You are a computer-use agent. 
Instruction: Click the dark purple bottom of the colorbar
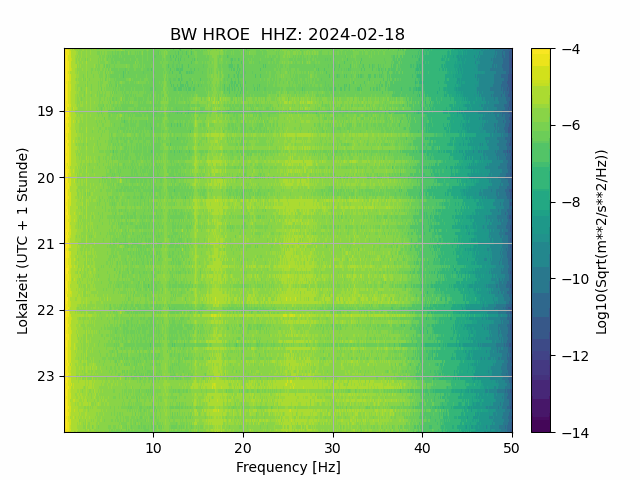(x=541, y=427)
